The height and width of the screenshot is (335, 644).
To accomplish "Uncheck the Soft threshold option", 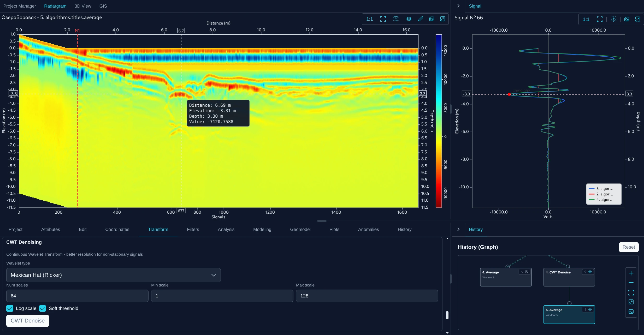I will coord(43,308).
